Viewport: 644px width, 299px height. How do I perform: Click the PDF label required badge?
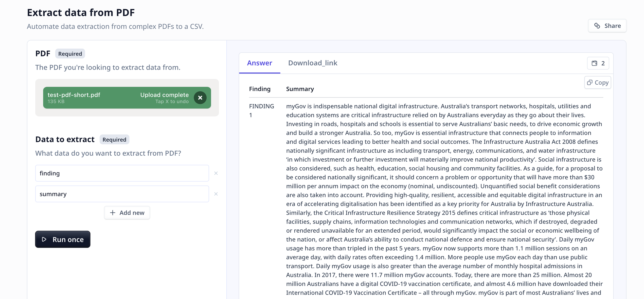point(70,53)
